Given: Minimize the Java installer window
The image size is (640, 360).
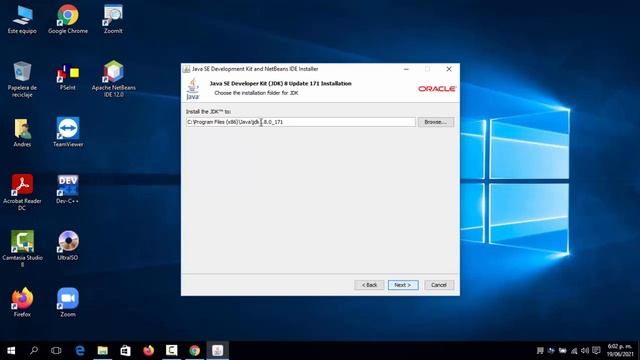Looking at the screenshot, I should (406, 69).
